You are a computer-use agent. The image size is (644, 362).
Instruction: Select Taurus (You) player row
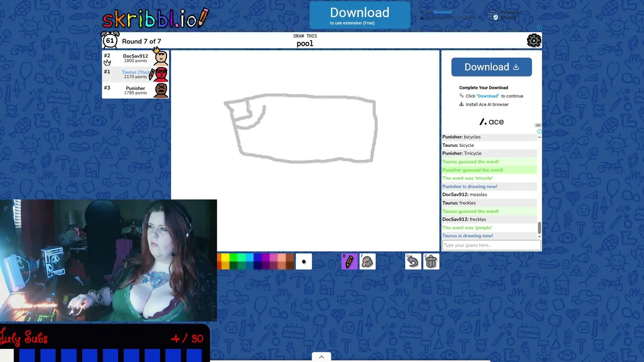pos(135,74)
